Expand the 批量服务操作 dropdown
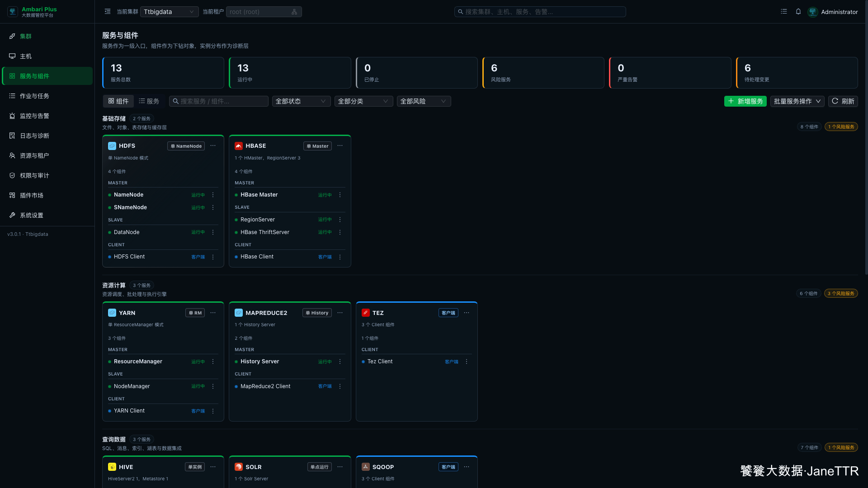Screen dimensions: 868x488 pyautogui.click(x=797, y=101)
